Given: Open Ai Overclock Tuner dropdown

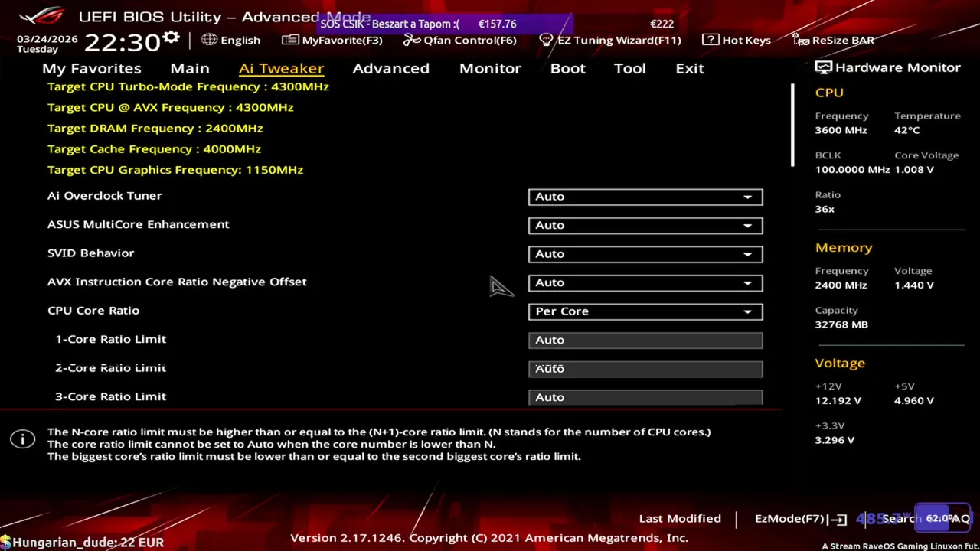Looking at the screenshot, I should click(x=645, y=197).
